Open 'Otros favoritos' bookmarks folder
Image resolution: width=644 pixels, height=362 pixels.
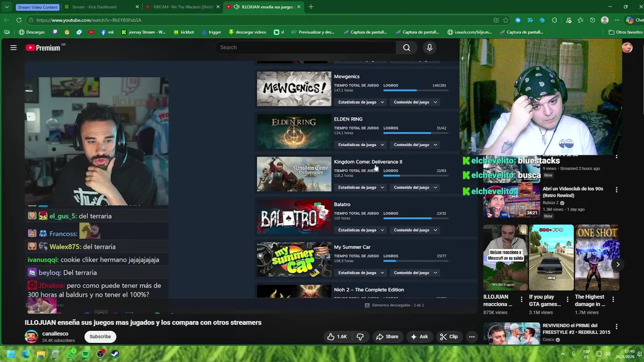pyautogui.click(x=625, y=32)
